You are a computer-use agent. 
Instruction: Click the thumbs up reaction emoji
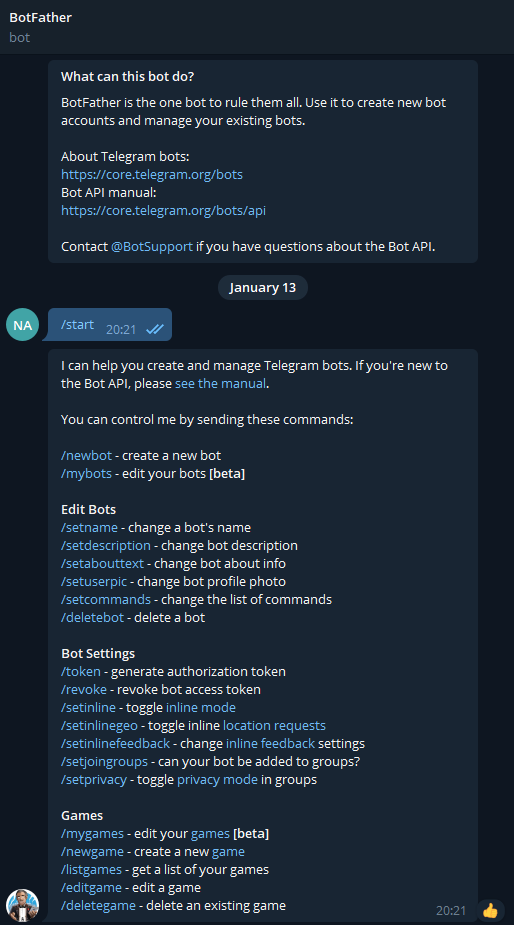490,910
